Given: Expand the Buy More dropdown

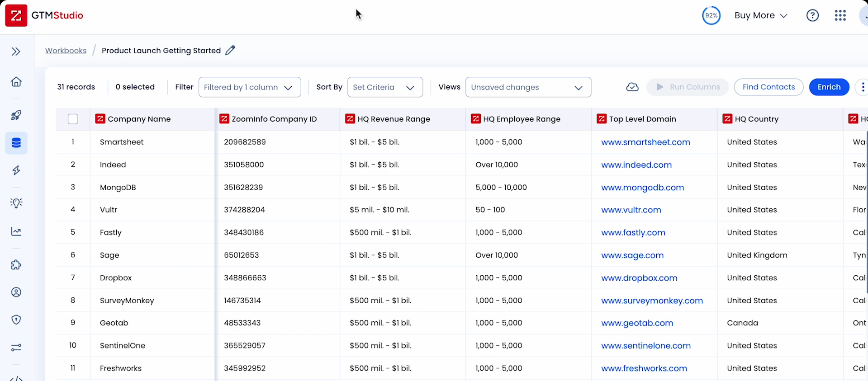Looking at the screenshot, I should coord(761,15).
